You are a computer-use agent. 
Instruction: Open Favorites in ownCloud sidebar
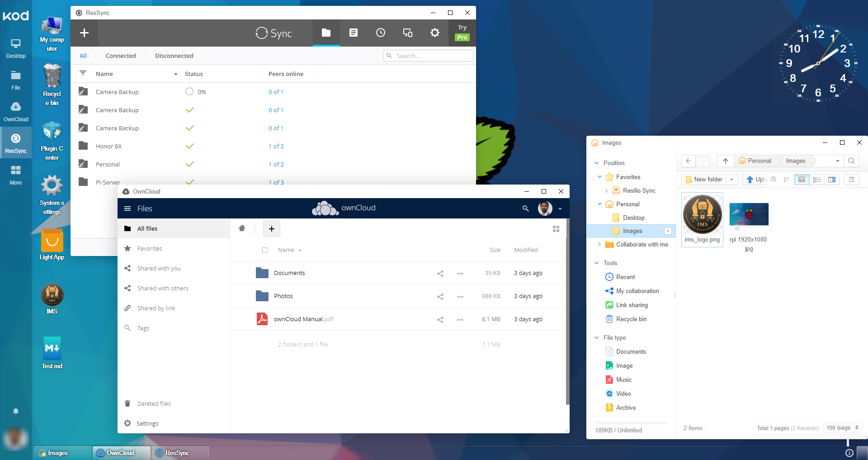point(174,248)
